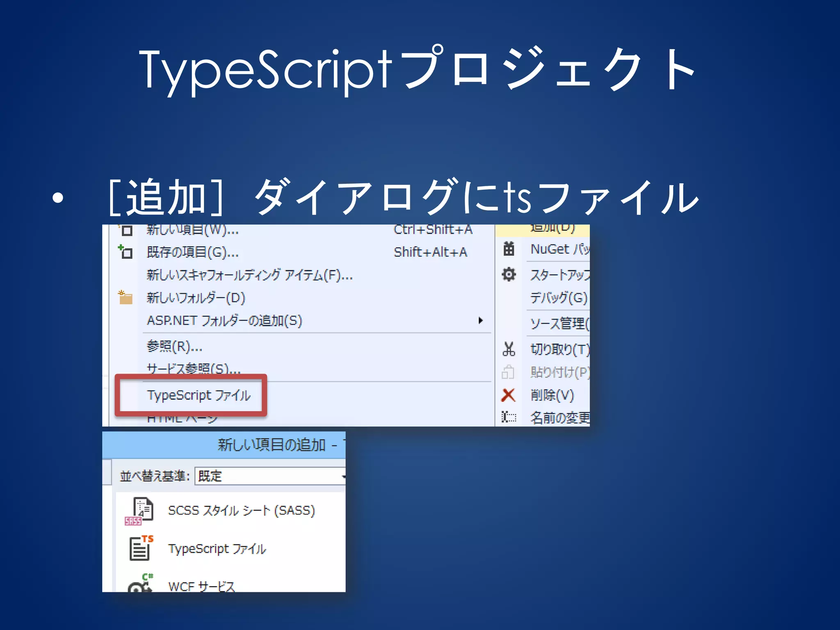
Task: Select TypeScript ファイル template in dialog
Action: click(x=217, y=549)
